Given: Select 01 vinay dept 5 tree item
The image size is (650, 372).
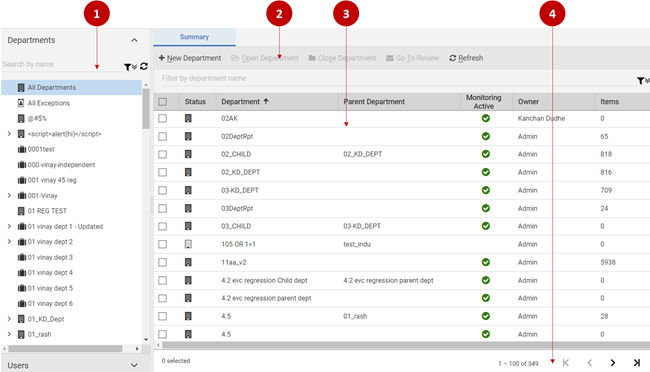Looking at the screenshot, I should [x=50, y=288].
